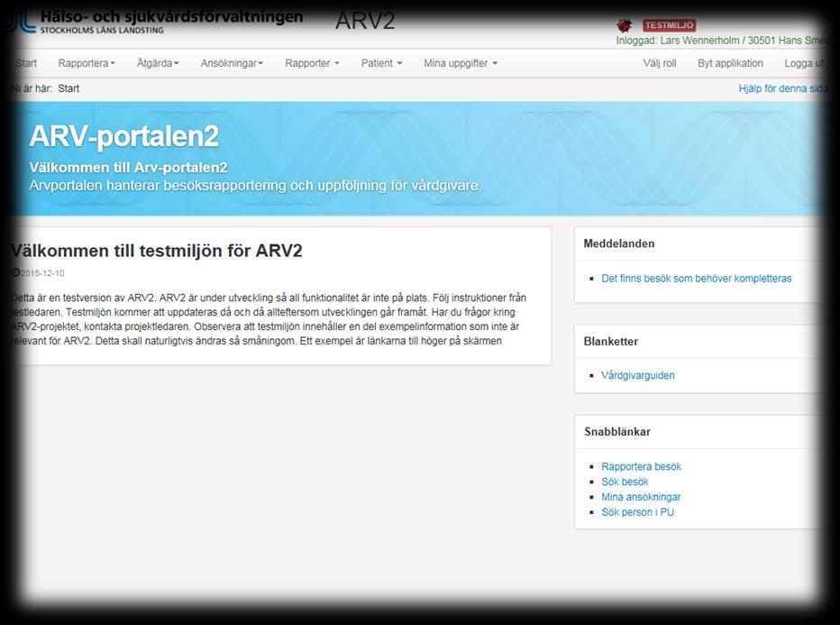This screenshot has width=840, height=625.
Task: Open 'Det finns besök som behöver kompletteras' message
Action: [x=697, y=278]
